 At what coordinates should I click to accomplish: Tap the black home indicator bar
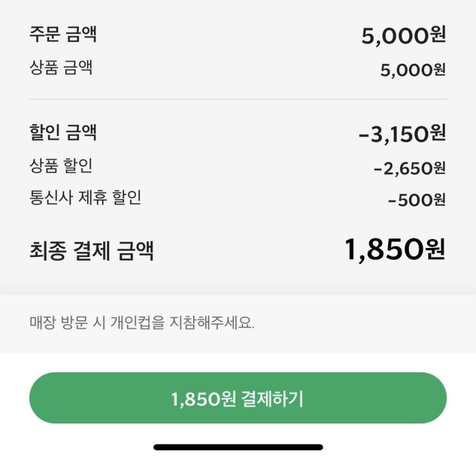tap(238, 447)
